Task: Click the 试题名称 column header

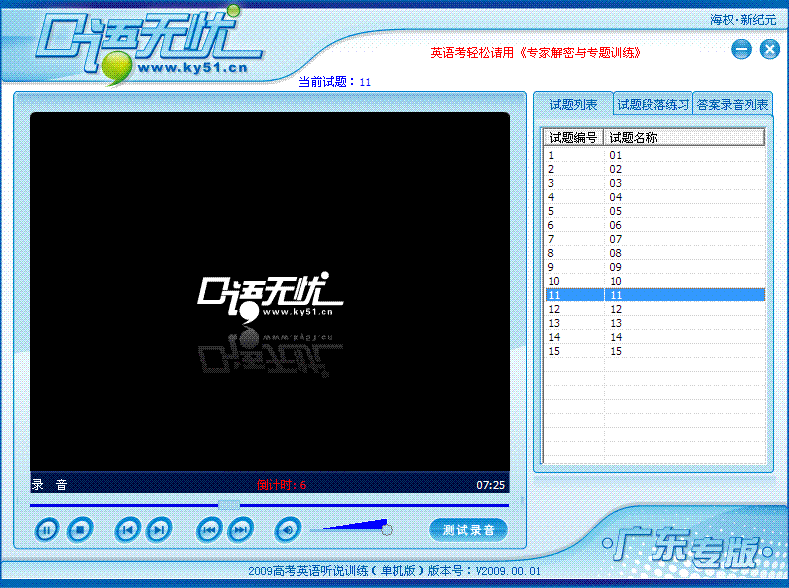Action: (684, 137)
